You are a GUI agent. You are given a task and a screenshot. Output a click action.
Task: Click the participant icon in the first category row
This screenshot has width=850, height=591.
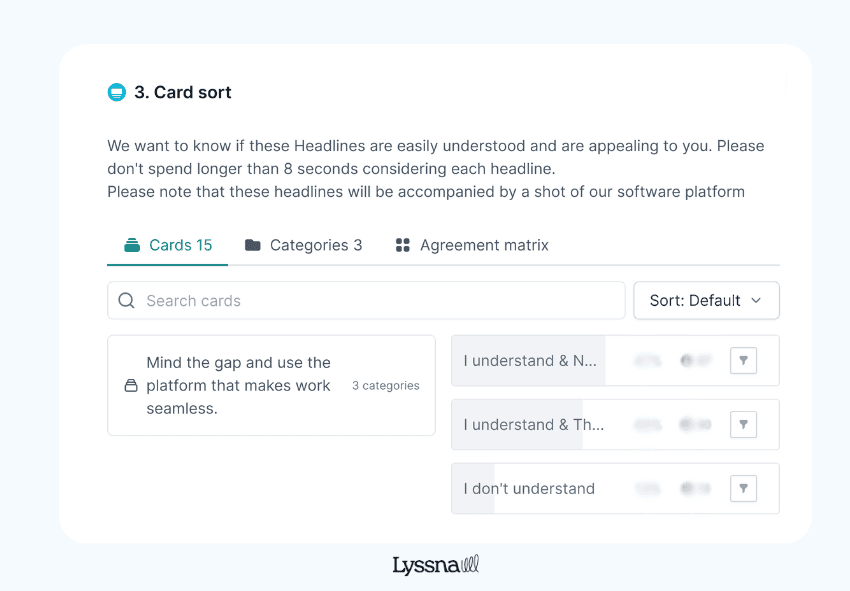tap(687, 361)
